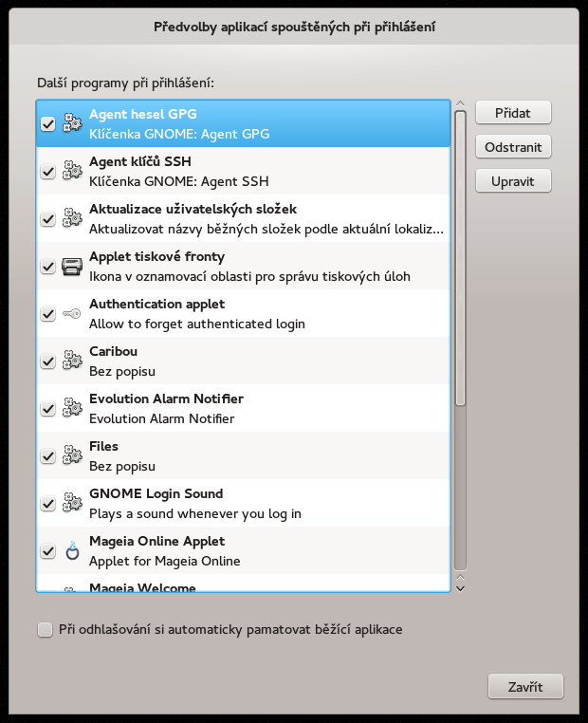Close dialog with Zavřít button
This screenshot has width=588, height=723.
coord(526,686)
